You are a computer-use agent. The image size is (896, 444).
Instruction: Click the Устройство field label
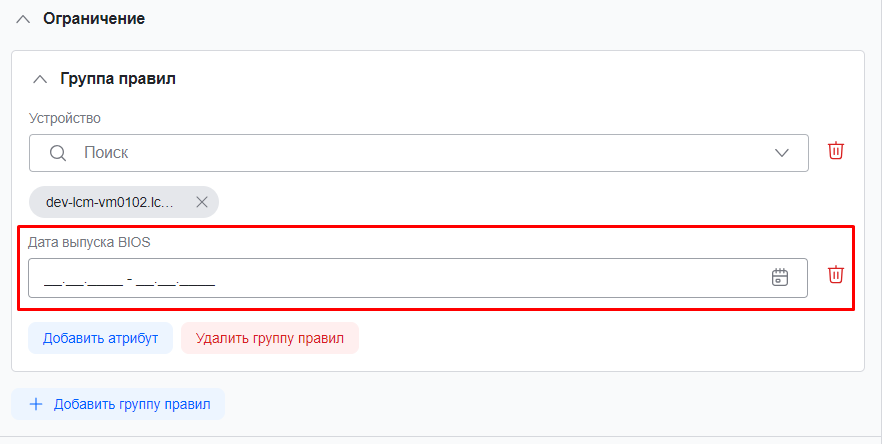[x=65, y=118]
